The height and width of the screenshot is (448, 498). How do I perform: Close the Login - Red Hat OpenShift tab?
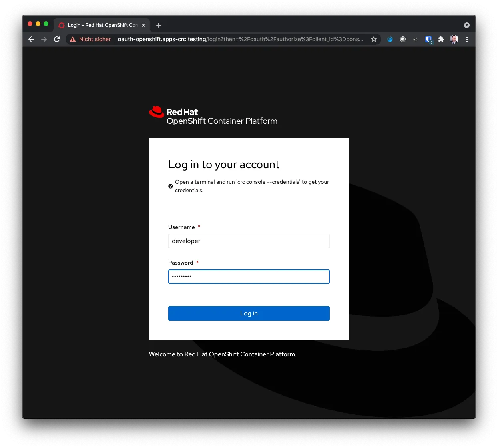(x=143, y=25)
